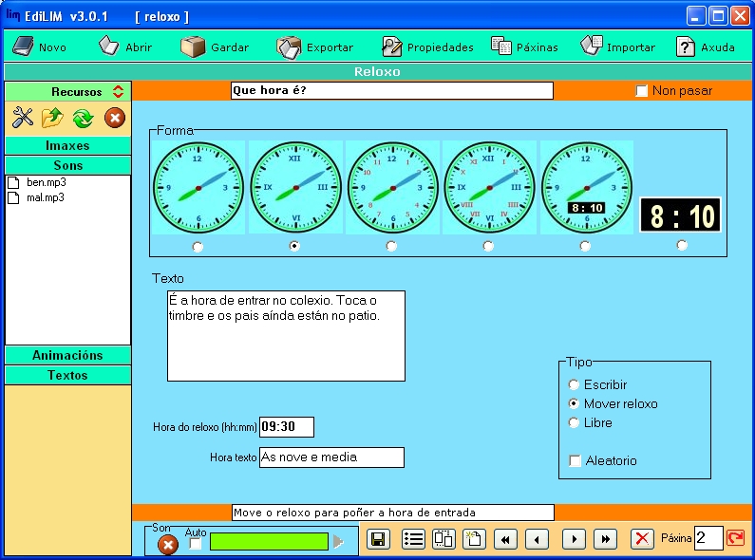Toggle the Recursos panel red arrows
755x560 pixels.
(x=118, y=92)
